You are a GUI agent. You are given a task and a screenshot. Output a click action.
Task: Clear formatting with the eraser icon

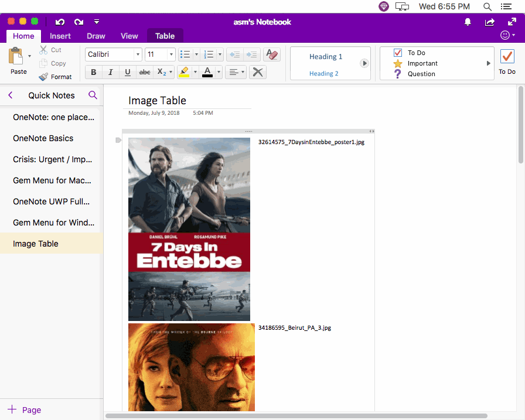(x=271, y=54)
